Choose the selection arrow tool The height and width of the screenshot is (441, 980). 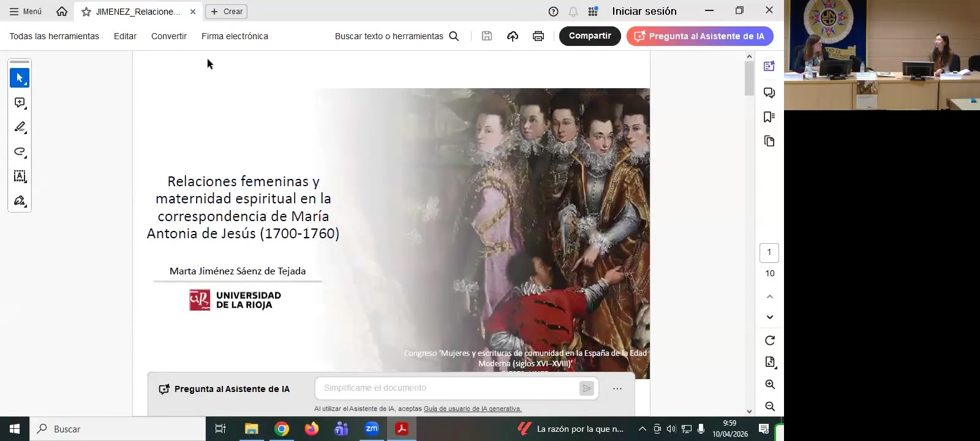click(x=20, y=78)
